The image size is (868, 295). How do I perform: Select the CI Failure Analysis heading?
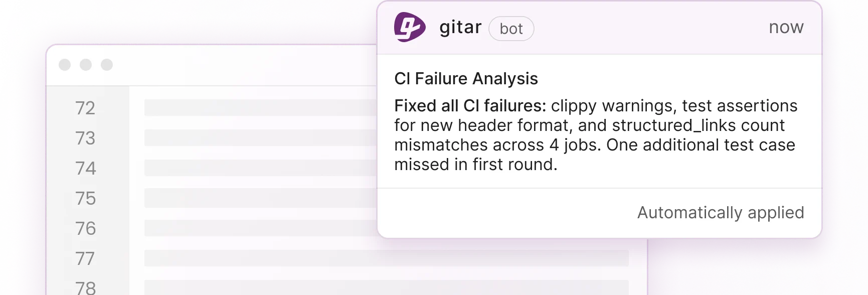466,79
